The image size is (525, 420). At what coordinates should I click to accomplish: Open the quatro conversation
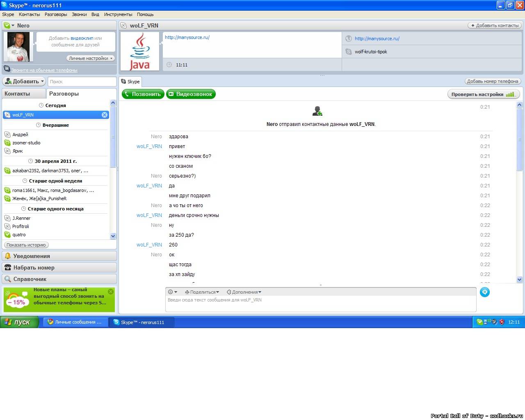click(x=56, y=235)
